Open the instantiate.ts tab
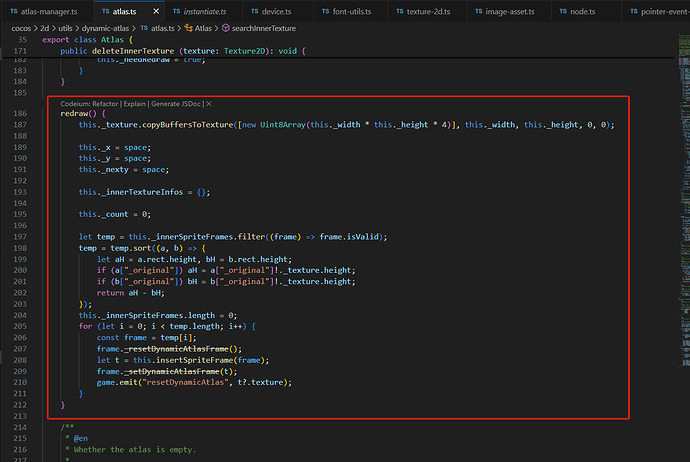690x462 pixels. click(199, 11)
